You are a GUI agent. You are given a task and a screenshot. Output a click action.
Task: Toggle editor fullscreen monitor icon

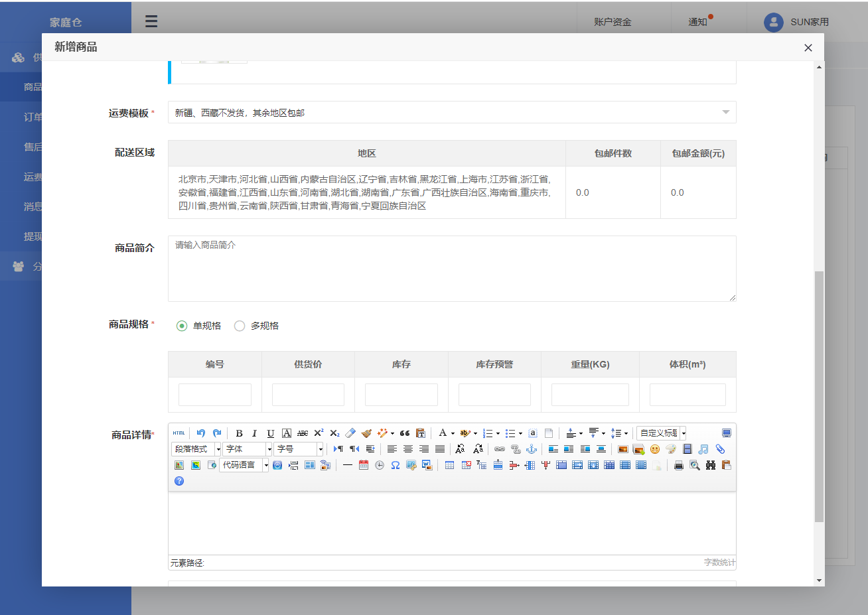pos(727,433)
